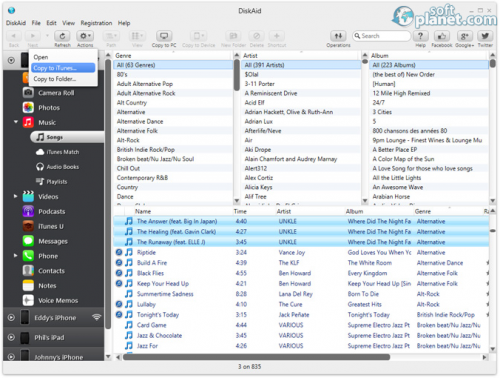Click the Copy to Device icon
Image resolution: width=500 pixels, height=378 pixels.
pos(198,36)
